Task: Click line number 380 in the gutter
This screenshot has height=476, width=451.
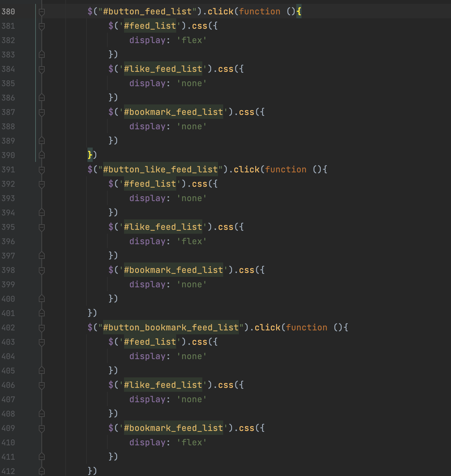Action: pyautogui.click(x=8, y=12)
